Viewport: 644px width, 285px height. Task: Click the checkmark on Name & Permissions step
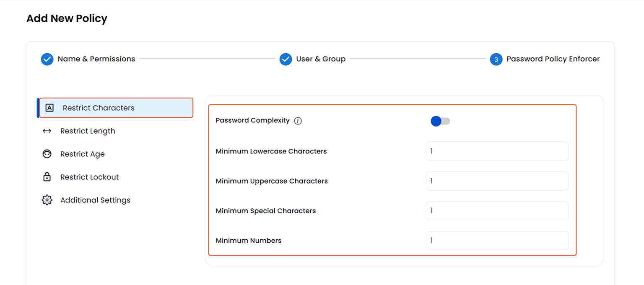47,59
